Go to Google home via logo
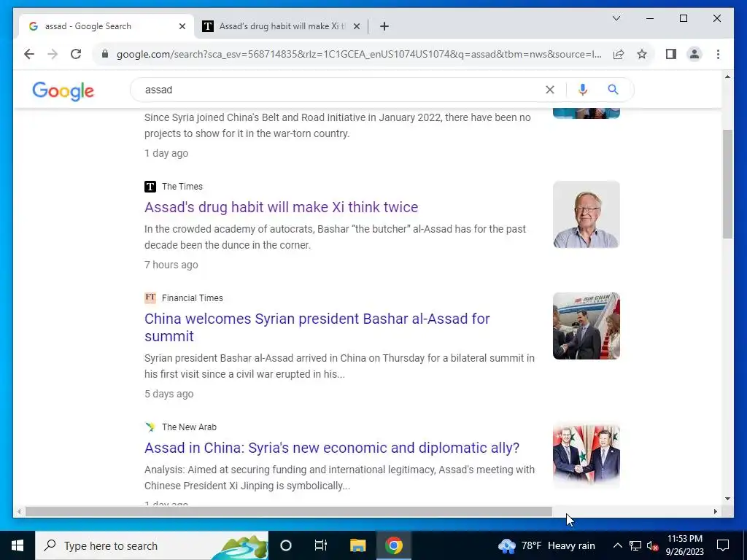The image size is (747, 560). click(x=63, y=91)
